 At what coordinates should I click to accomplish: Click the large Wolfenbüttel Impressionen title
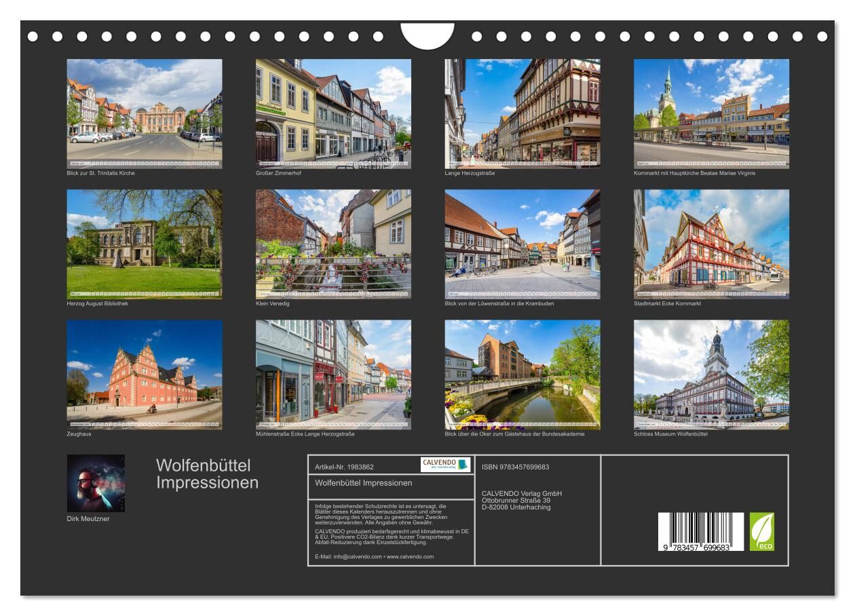pyautogui.click(x=207, y=474)
